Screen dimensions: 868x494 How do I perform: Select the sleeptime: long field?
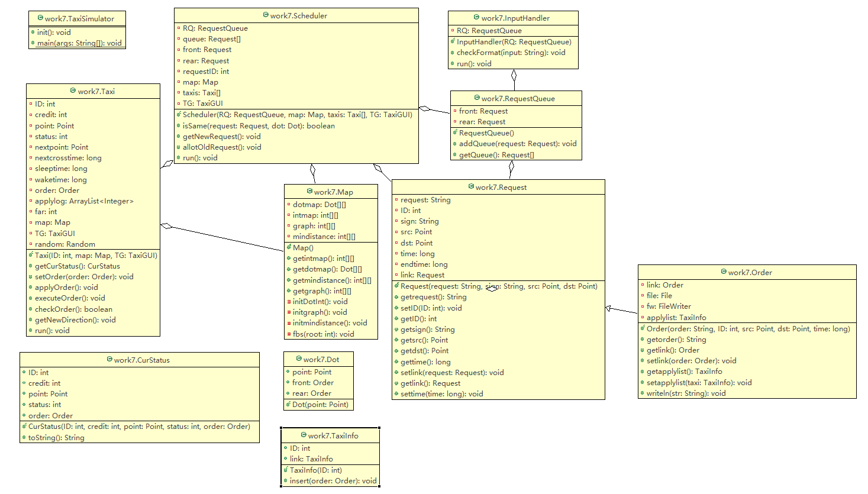point(61,169)
